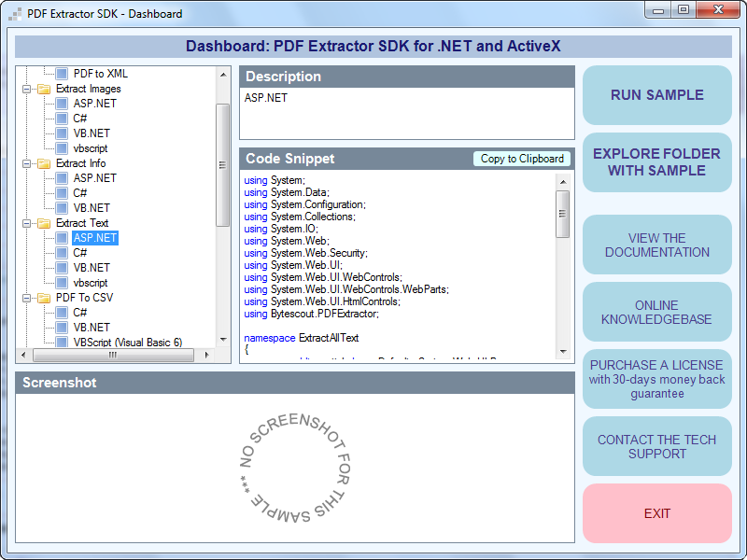Screen dimensions: 747x560
Task: Click the Code Snippet scrollbar thumb
Action: [563, 214]
